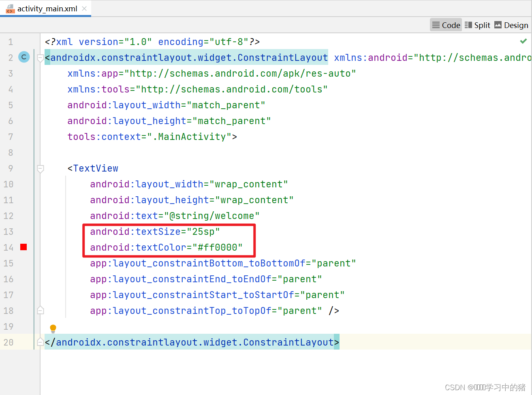Click line number 13 in gutter
Image resolution: width=532 pixels, height=395 pixels.
click(x=9, y=232)
